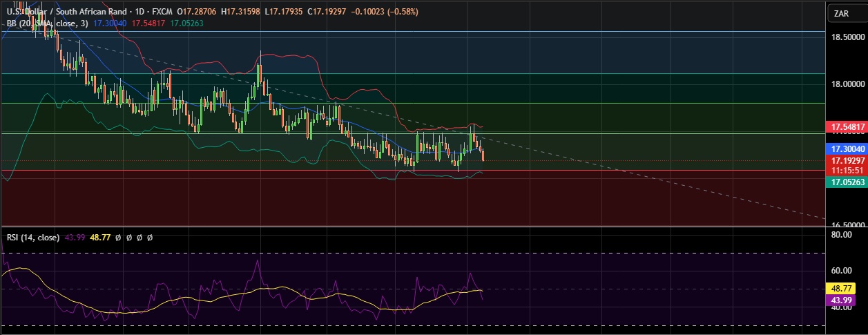Click the yellow 48.77 label on the RSI axis
The width and height of the screenshot is (868, 335).
[x=842, y=288]
